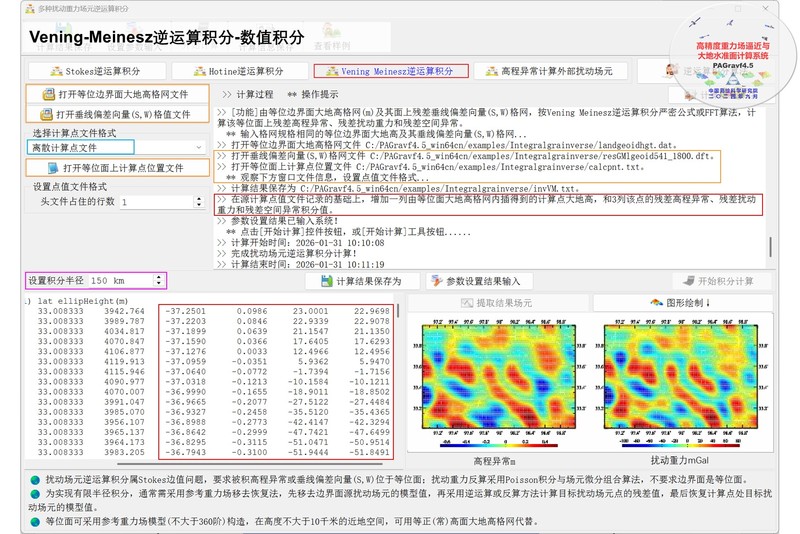This screenshot has width=800, height=534.
Task: Click 图形绘制 button
Action: click(682, 303)
